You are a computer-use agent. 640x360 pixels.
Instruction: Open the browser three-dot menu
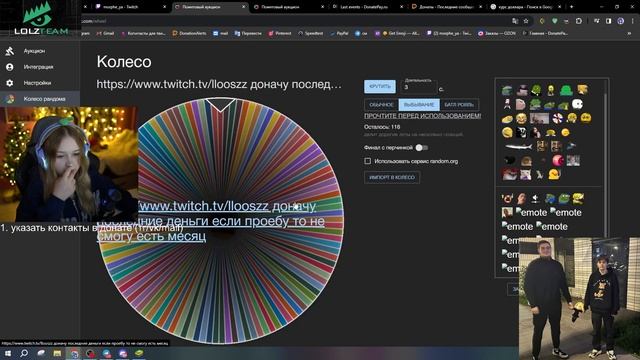point(632,21)
